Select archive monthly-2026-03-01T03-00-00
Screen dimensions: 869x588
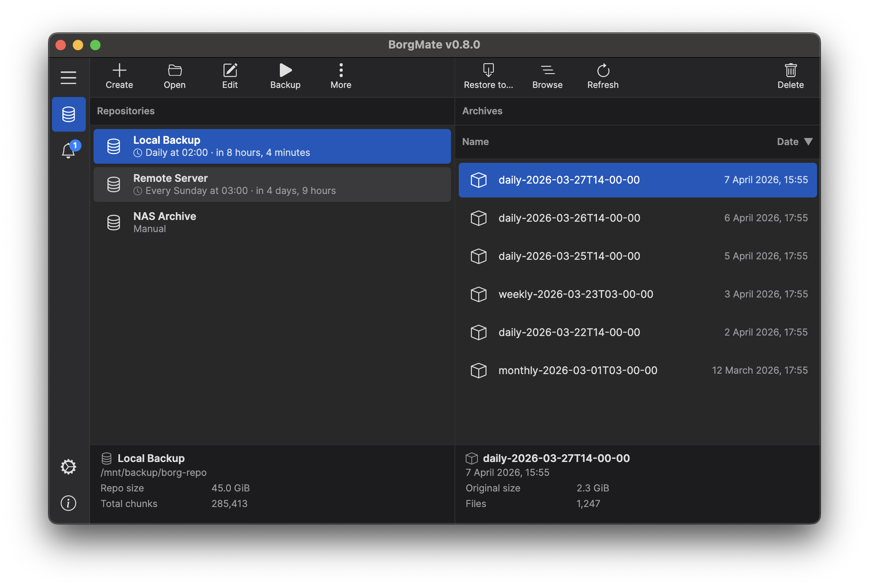[x=637, y=371]
